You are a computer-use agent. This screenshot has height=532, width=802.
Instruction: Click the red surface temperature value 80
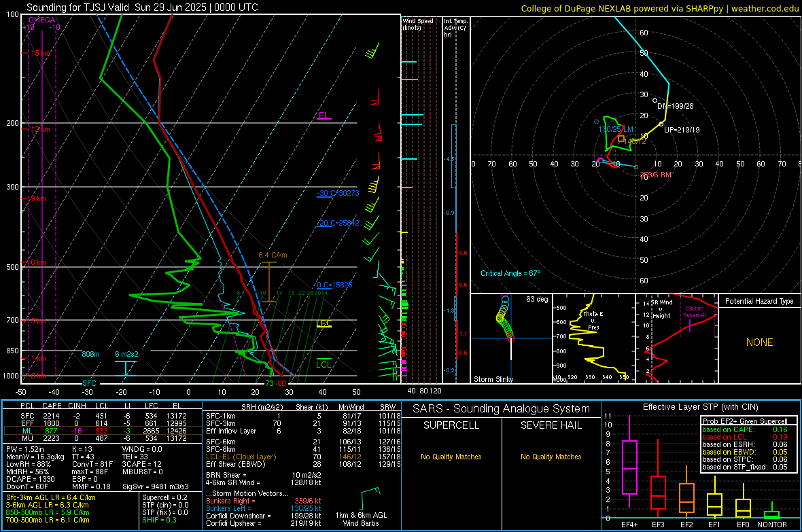(x=281, y=383)
